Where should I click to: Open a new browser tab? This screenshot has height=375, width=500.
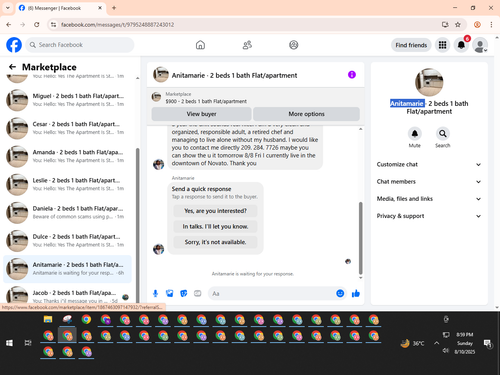(114, 8)
